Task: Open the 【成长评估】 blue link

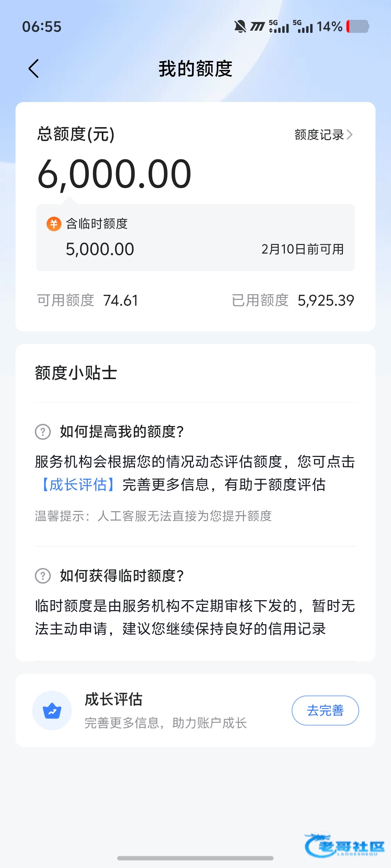Action: [78, 485]
